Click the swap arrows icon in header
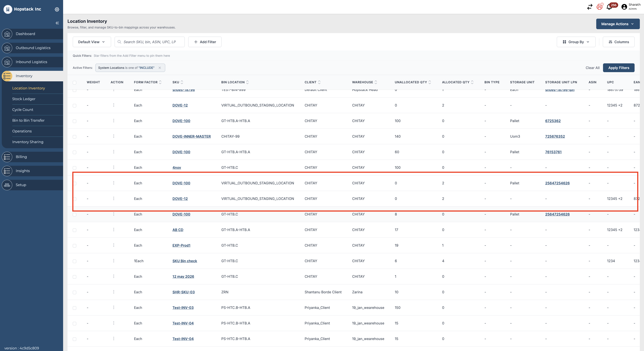The width and height of the screenshot is (644, 351). tap(590, 7)
